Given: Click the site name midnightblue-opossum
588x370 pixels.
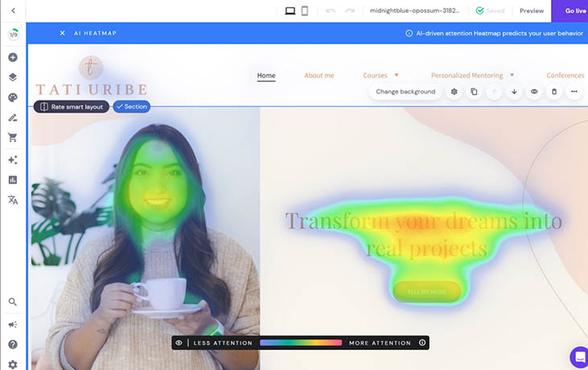Looking at the screenshot, I should [x=414, y=10].
